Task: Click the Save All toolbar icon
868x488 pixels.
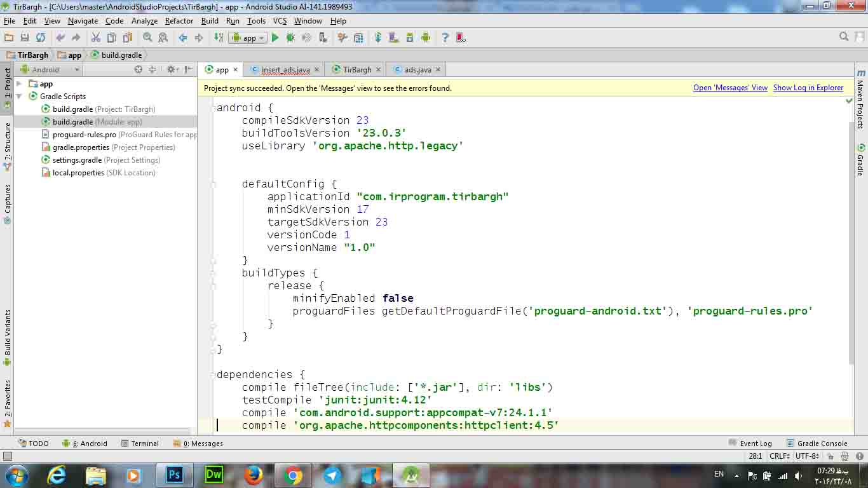Action: [25, 37]
